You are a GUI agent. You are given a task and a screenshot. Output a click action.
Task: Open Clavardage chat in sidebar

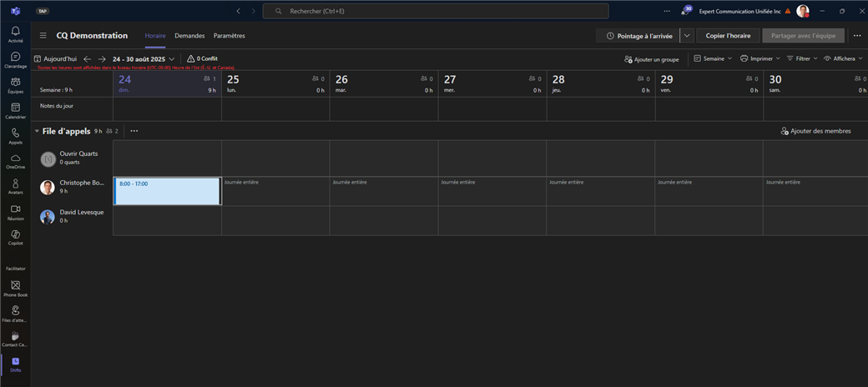click(x=16, y=60)
